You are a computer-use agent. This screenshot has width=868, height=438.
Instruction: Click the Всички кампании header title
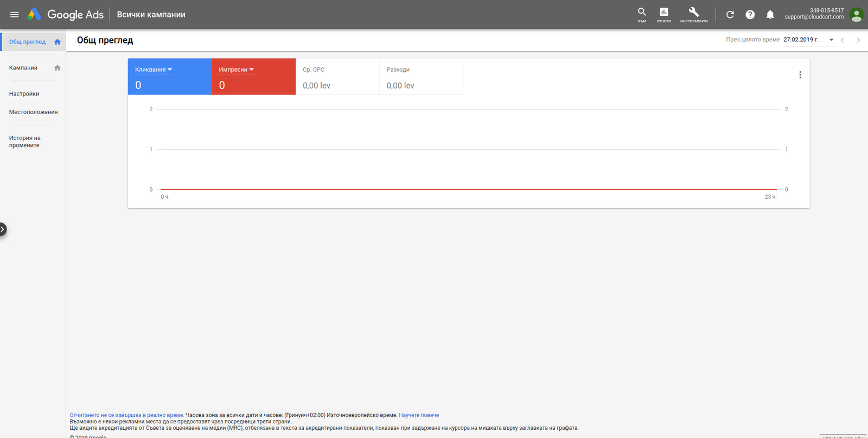coord(151,15)
